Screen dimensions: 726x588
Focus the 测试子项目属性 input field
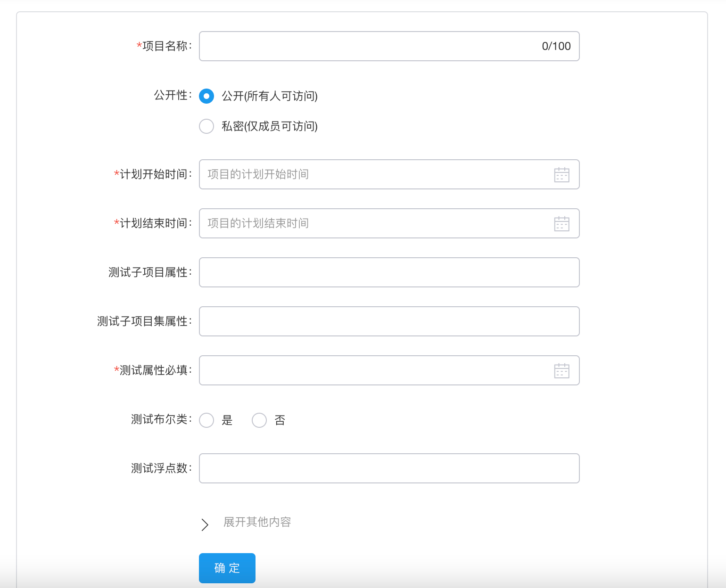(389, 272)
